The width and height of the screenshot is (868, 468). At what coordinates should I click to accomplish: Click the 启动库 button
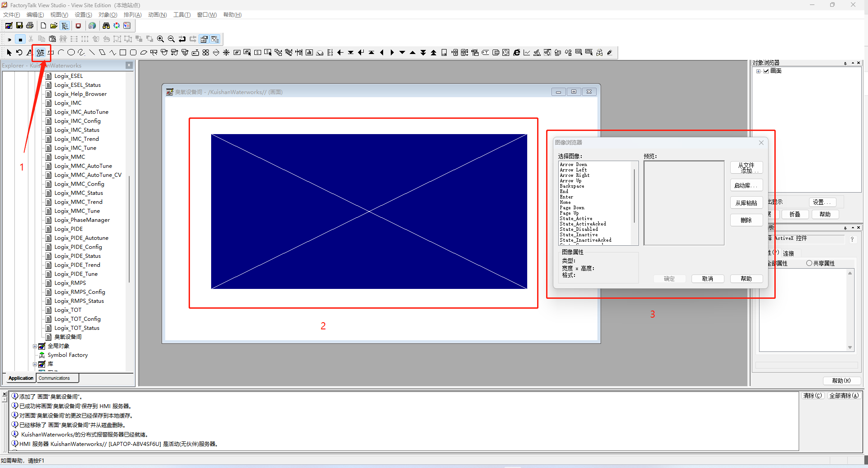(746, 185)
